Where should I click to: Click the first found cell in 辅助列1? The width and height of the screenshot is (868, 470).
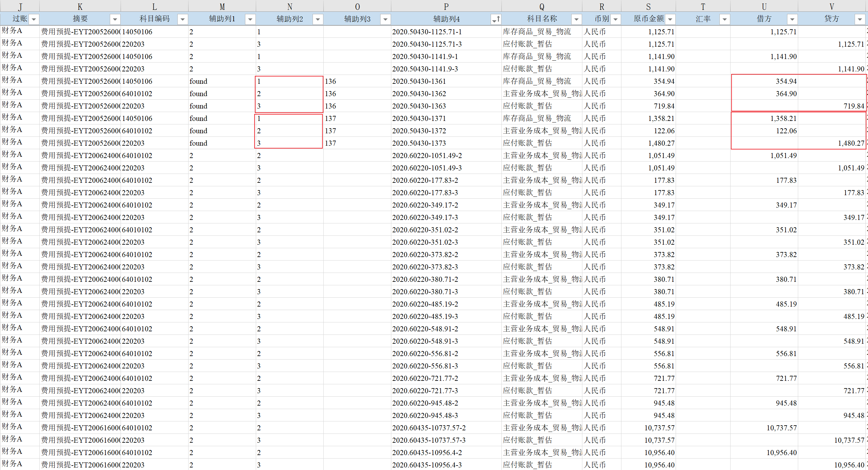198,81
